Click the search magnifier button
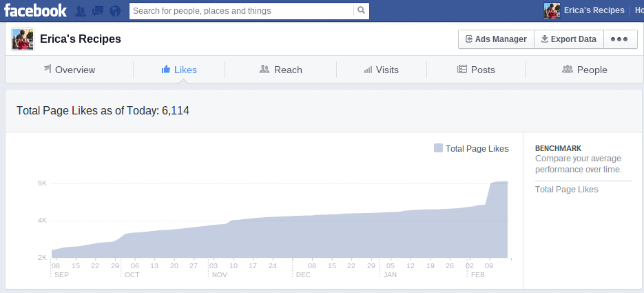The height and width of the screenshot is (293, 644). click(361, 10)
